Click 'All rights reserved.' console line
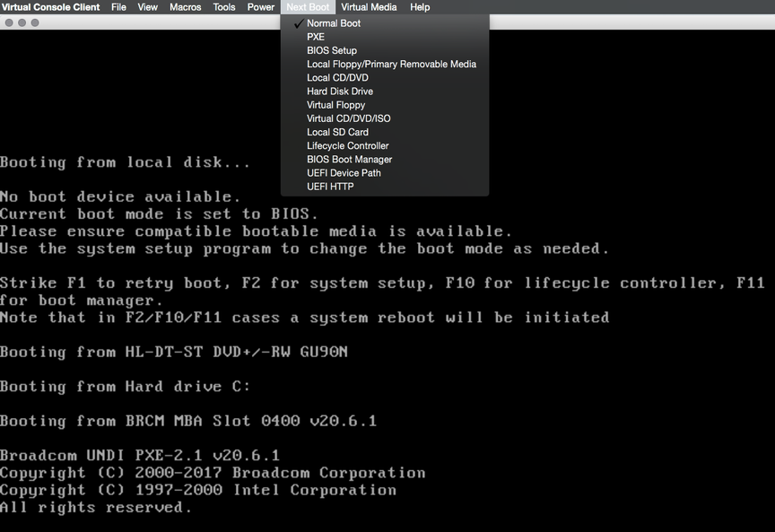775x532 pixels. tap(96, 507)
